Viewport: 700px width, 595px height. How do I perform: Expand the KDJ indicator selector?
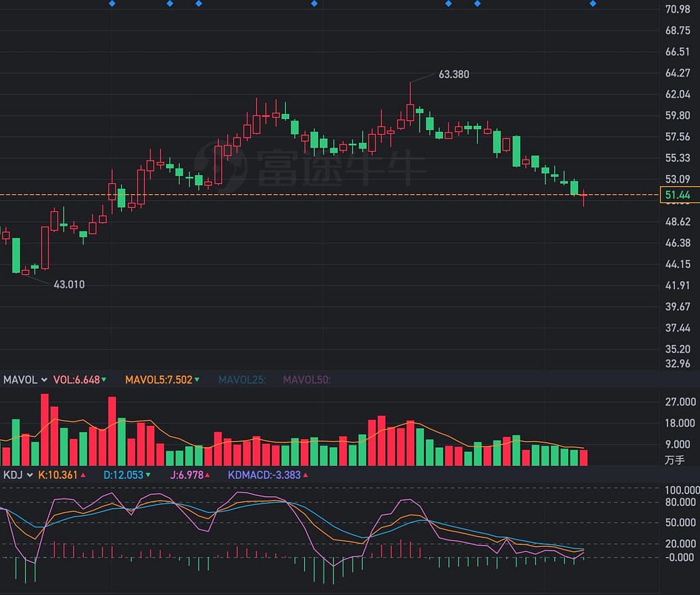click(x=29, y=475)
